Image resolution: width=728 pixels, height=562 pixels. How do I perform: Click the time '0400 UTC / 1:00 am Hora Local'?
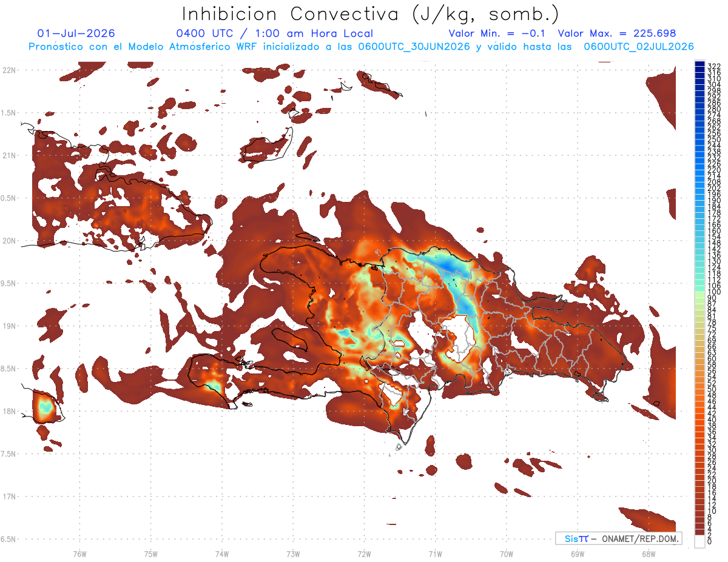274,34
